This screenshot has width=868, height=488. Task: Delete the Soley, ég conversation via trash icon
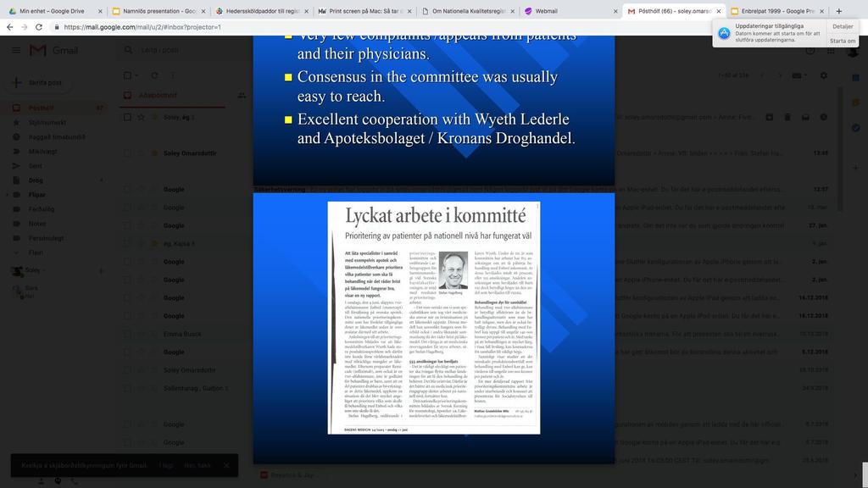click(x=787, y=117)
